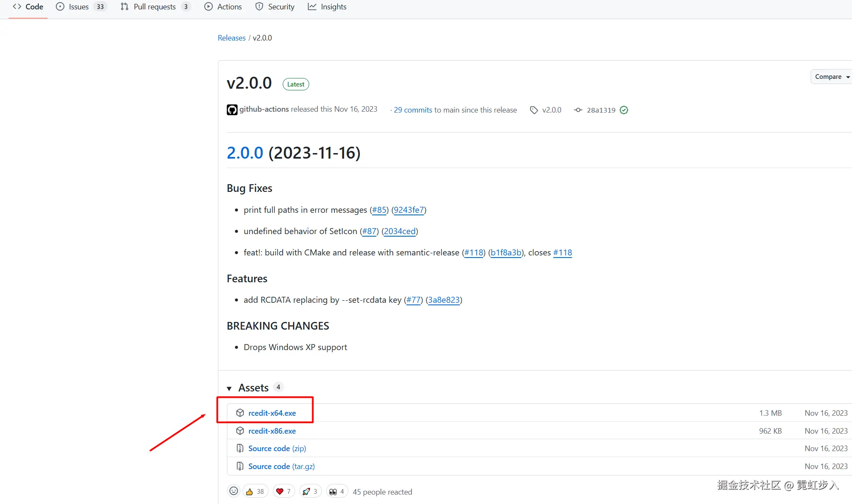Open commit 28a1319
Viewport: 852px width, 504px height.
(x=601, y=110)
